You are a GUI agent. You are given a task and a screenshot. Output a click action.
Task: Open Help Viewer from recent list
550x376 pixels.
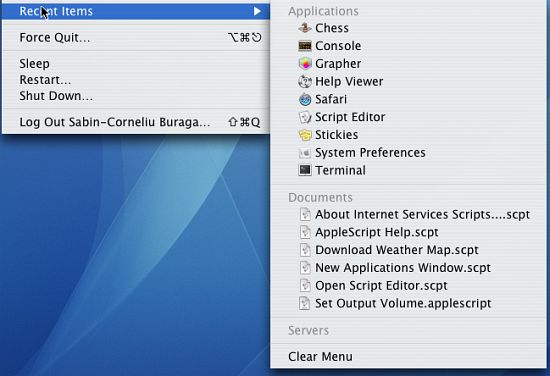[x=408, y=81]
